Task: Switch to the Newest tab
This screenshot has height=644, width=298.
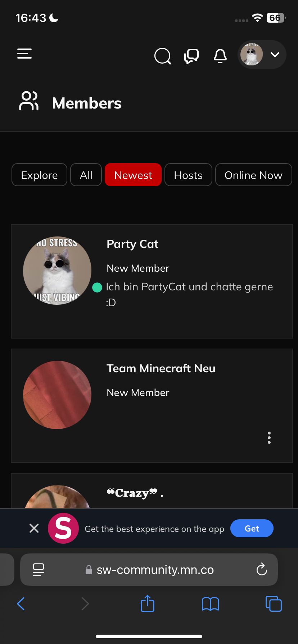Action: (x=133, y=175)
